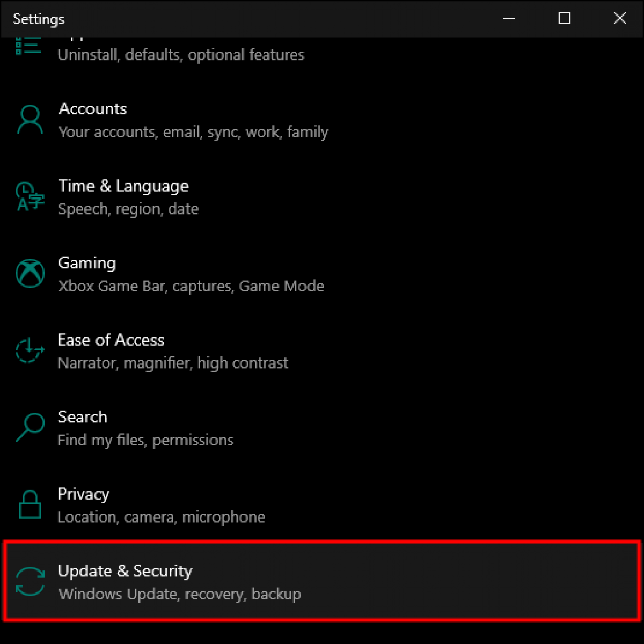
Task: Open the Search settings category
Action: [x=82, y=417]
